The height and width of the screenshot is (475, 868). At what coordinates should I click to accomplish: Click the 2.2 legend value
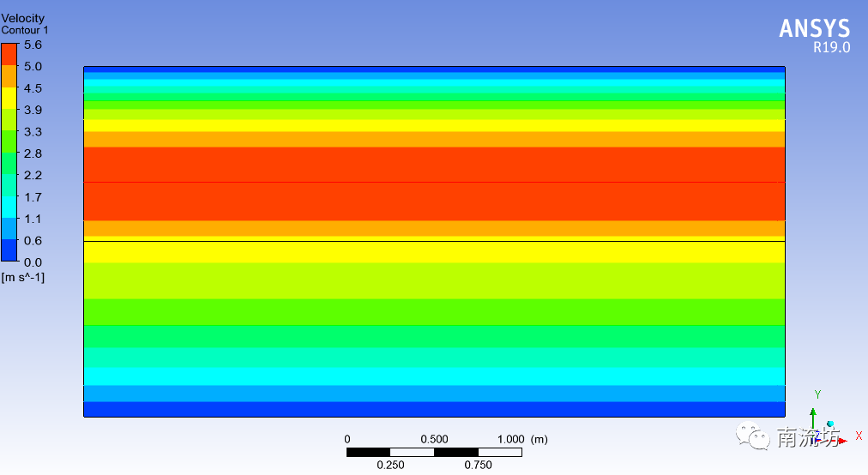point(33,176)
